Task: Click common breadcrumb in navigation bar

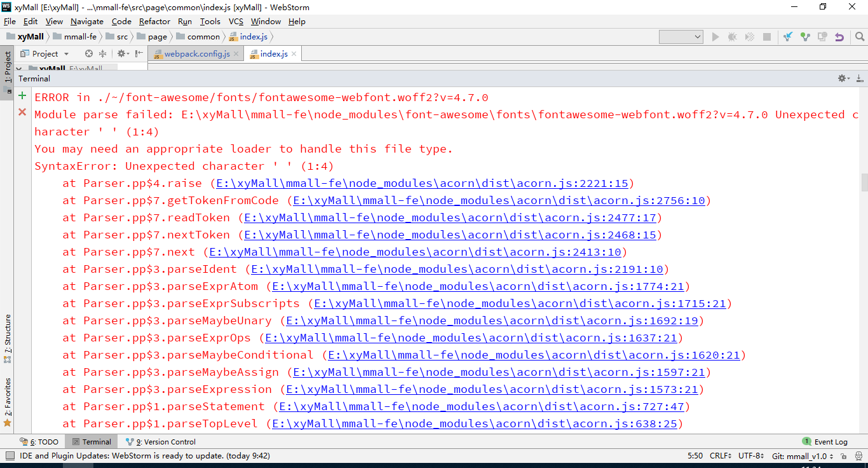Action: [x=198, y=37]
